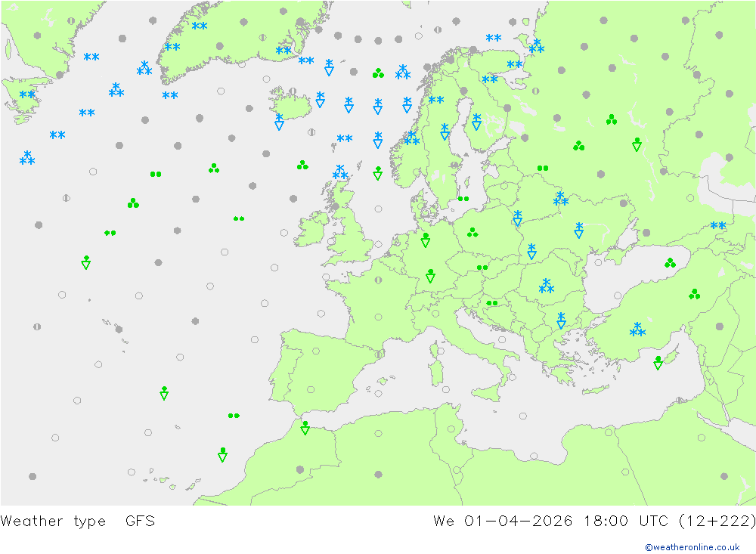756x554 pixels.
Task: Click the green shower symbol near Gibraltar
Action: click(305, 428)
